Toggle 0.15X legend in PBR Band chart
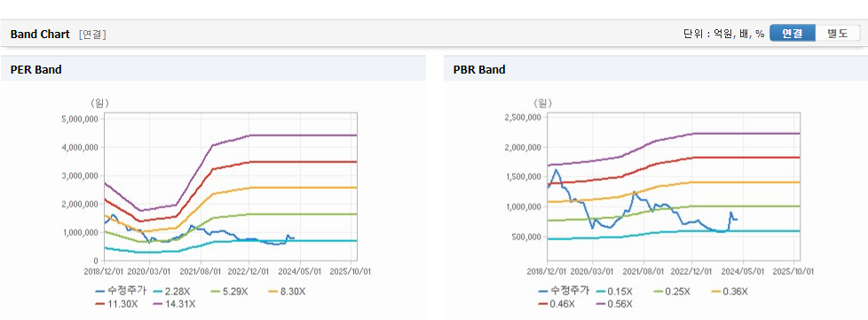This screenshot has width=868, height=320. tap(614, 292)
